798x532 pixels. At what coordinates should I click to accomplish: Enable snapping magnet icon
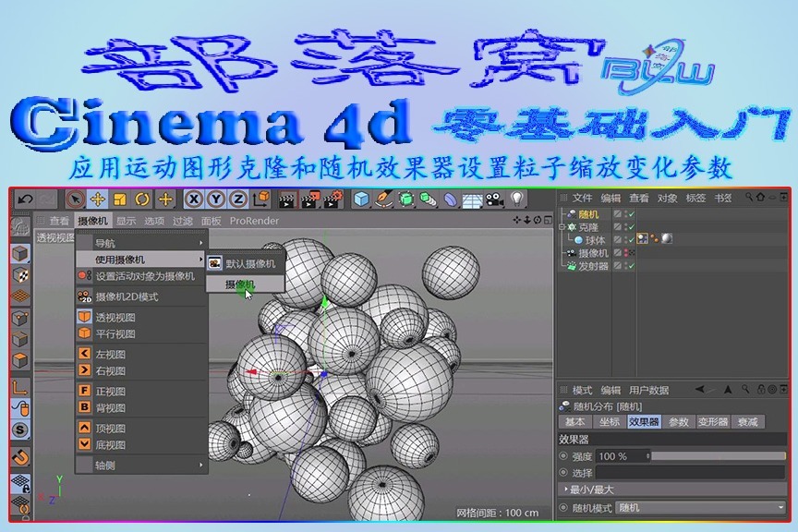20,456
